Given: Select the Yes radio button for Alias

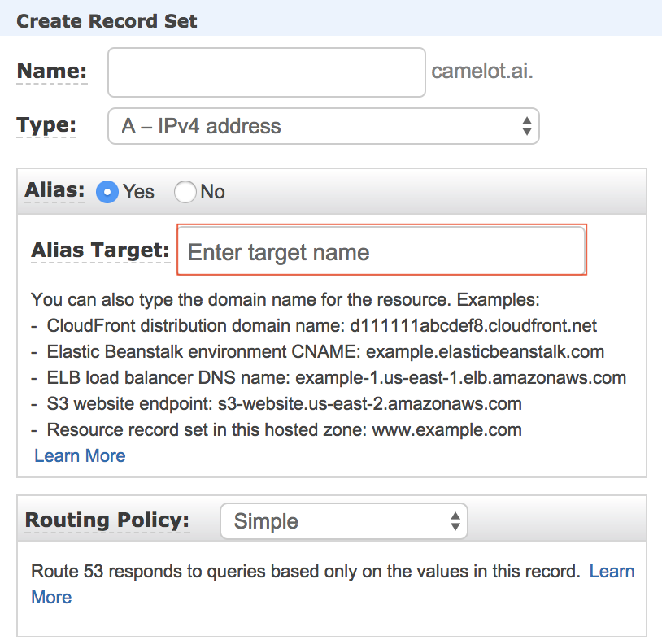Looking at the screenshot, I should point(107,192).
